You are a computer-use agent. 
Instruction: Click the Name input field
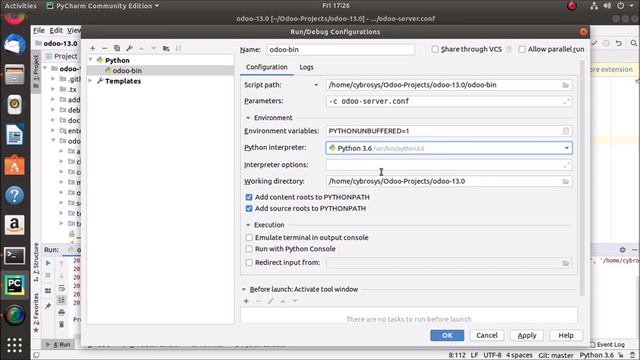point(341,49)
